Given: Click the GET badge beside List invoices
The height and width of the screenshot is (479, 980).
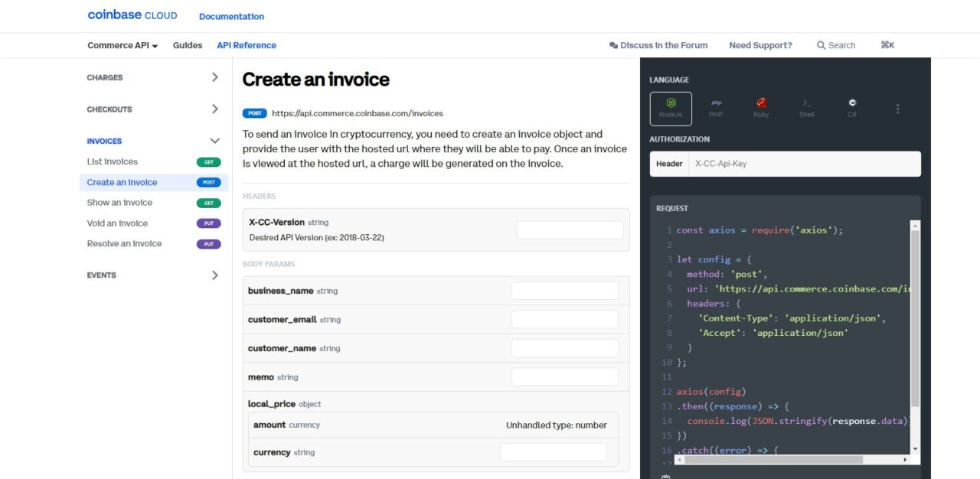Looking at the screenshot, I should 208,162.
